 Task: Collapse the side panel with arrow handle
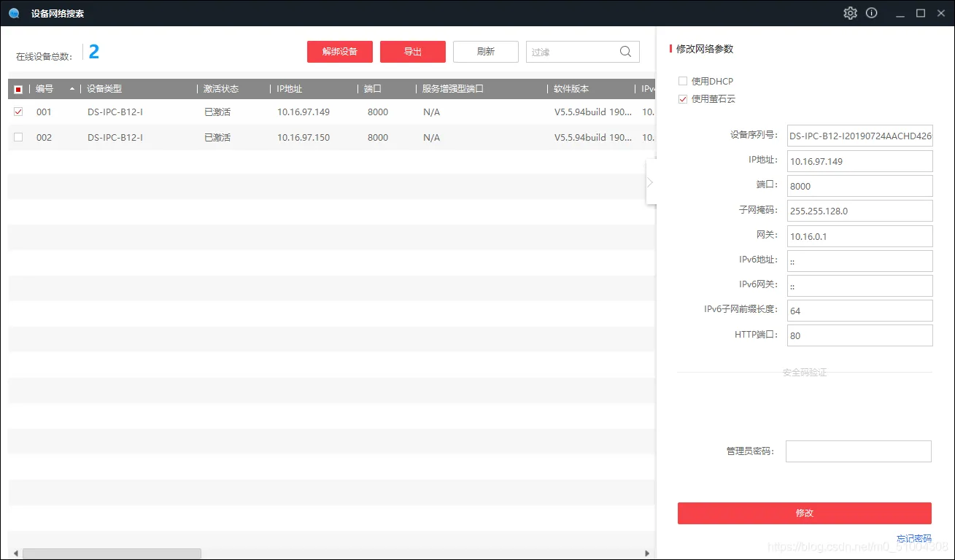click(650, 182)
